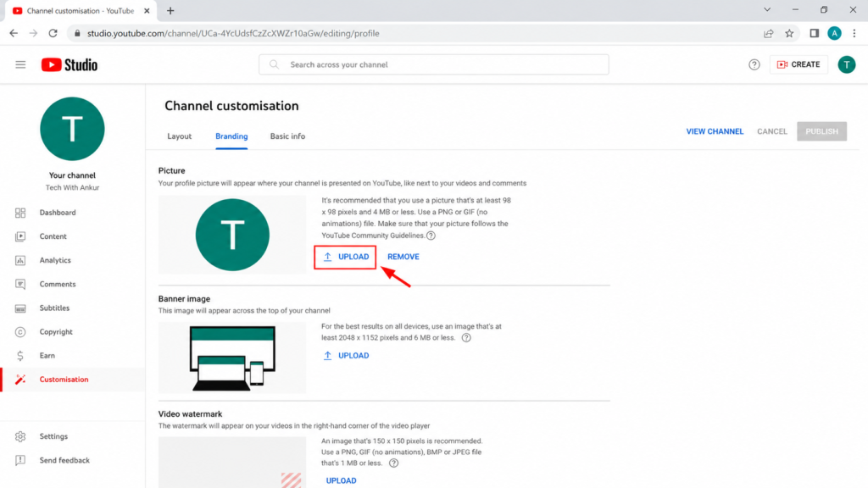Open the Chrome profile avatar
868x488 pixels.
(834, 33)
